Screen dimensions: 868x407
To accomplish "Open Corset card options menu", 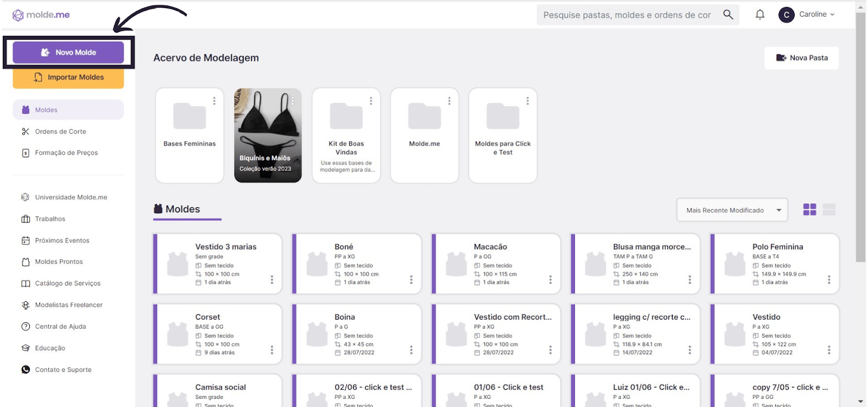I will pos(272,350).
